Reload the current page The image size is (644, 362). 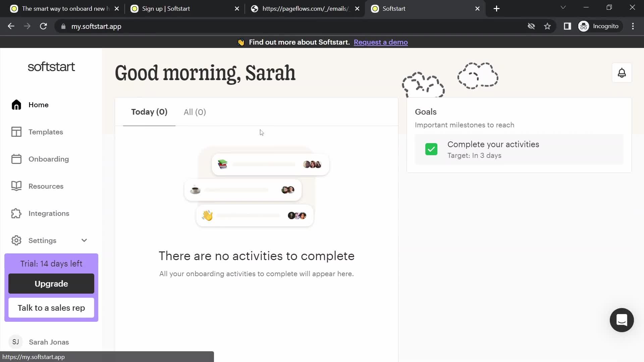(x=43, y=26)
